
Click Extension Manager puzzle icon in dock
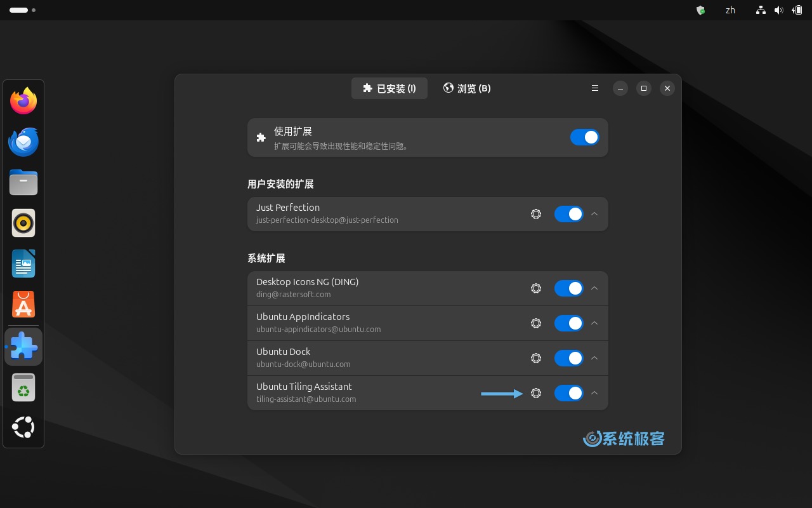tap(23, 347)
